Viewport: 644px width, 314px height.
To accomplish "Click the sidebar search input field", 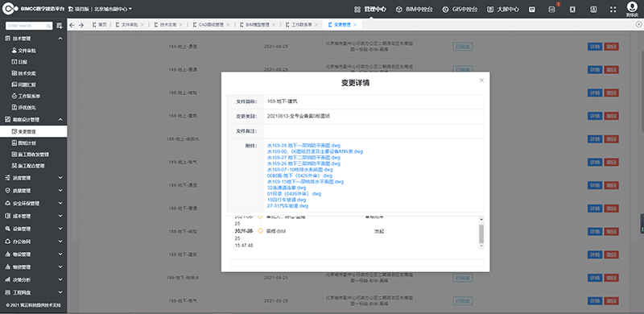I will [29, 26].
